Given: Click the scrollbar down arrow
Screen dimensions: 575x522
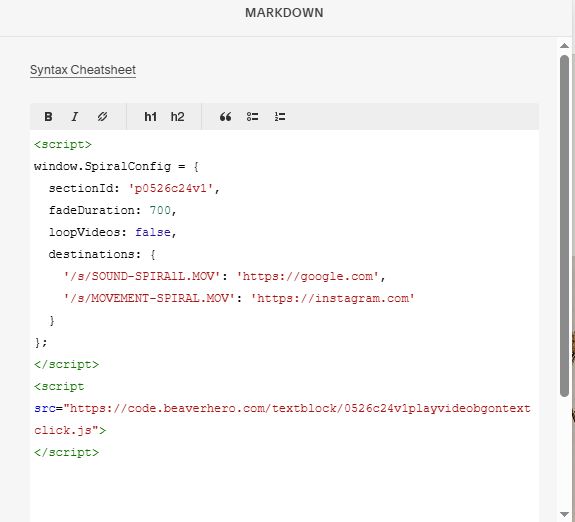Looking at the screenshot, I should (564, 514).
